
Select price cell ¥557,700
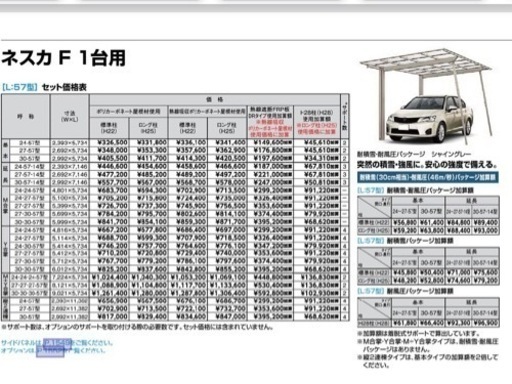tap(112, 182)
